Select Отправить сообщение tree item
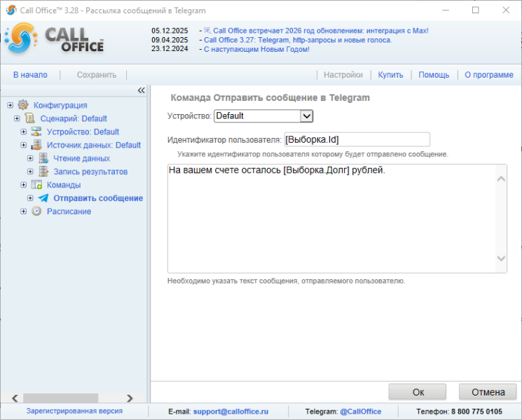The width and height of the screenshot is (522, 420). pyautogui.click(x=98, y=198)
